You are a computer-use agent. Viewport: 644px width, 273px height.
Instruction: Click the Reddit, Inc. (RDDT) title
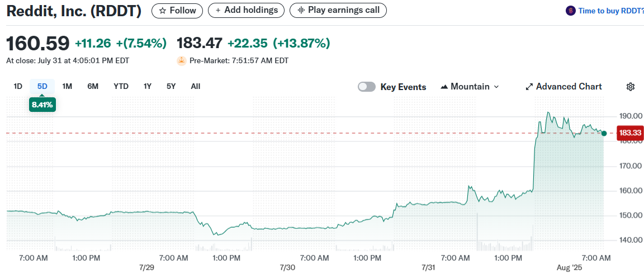pyautogui.click(x=74, y=11)
